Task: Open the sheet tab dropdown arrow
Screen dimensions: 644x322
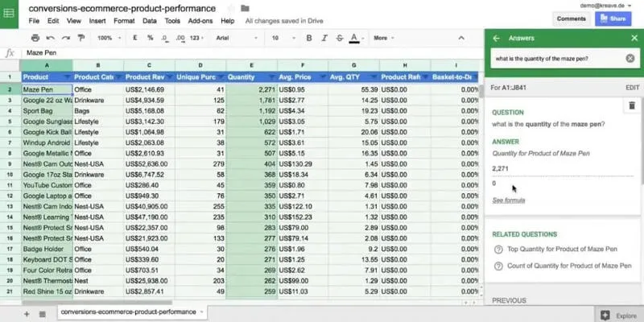Action: 202,312
